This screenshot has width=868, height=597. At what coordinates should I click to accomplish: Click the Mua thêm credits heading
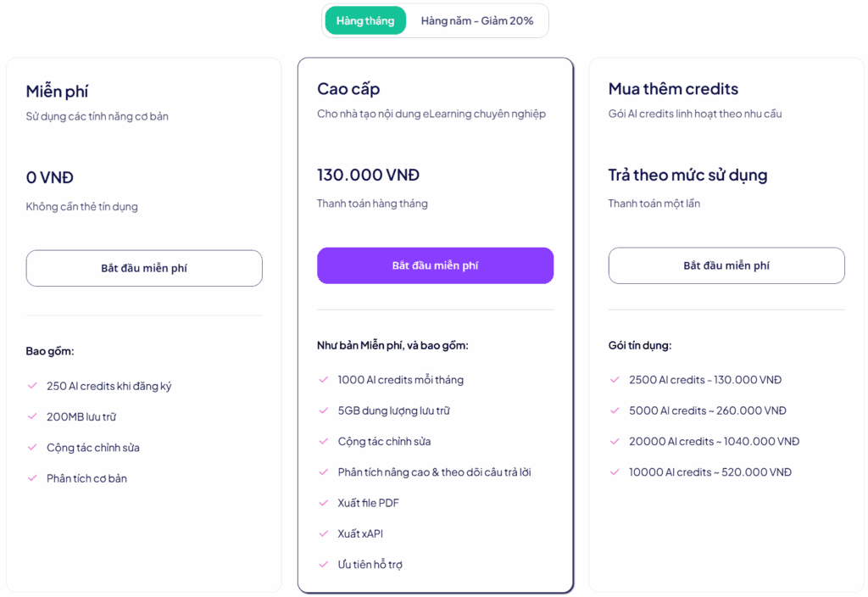[673, 88]
